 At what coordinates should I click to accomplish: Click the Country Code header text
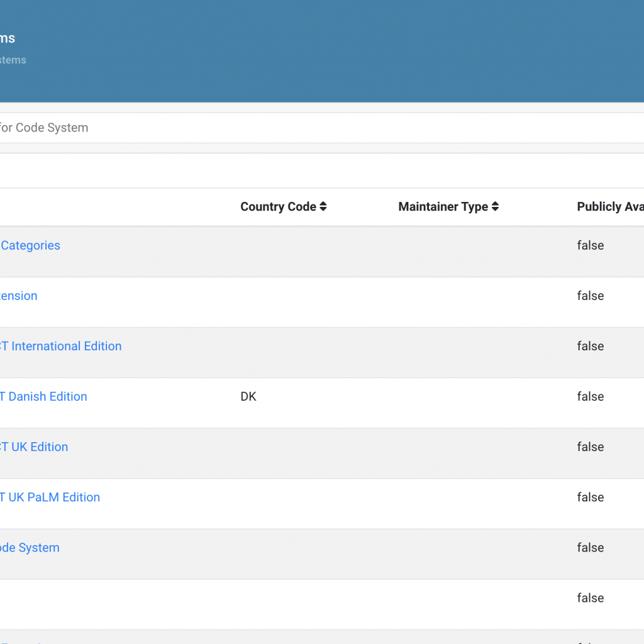(278, 206)
